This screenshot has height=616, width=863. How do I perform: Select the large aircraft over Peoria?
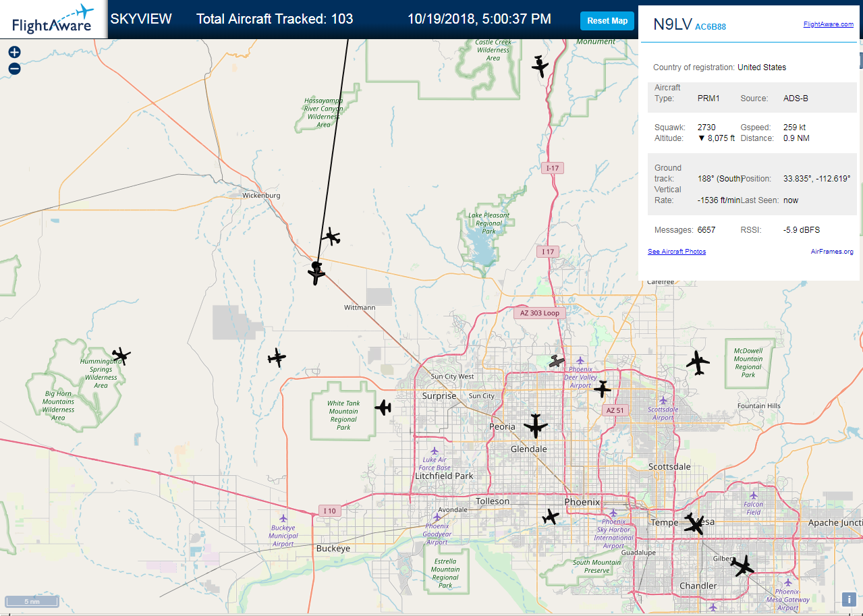(x=536, y=426)
